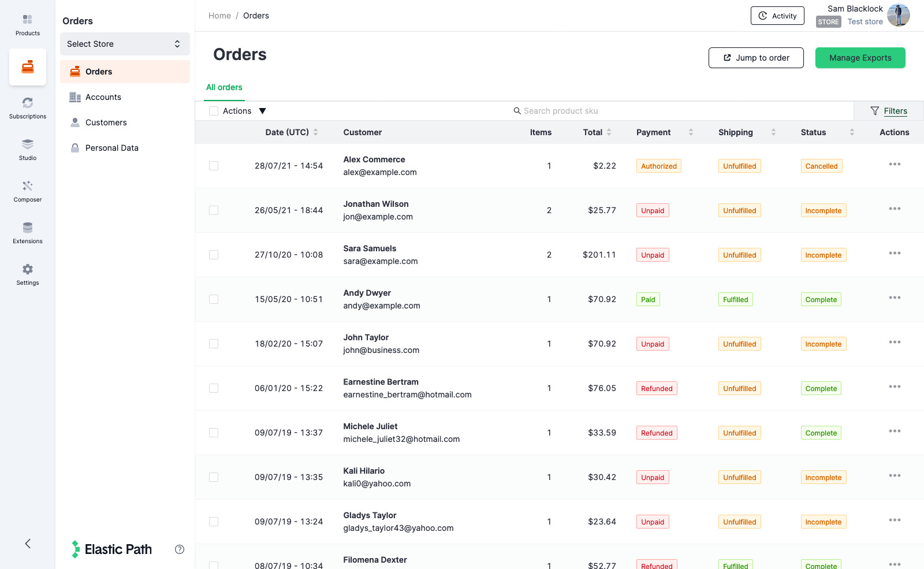Switch to the All orders tab
Screen dimensions: 924x569
(224, 87)
